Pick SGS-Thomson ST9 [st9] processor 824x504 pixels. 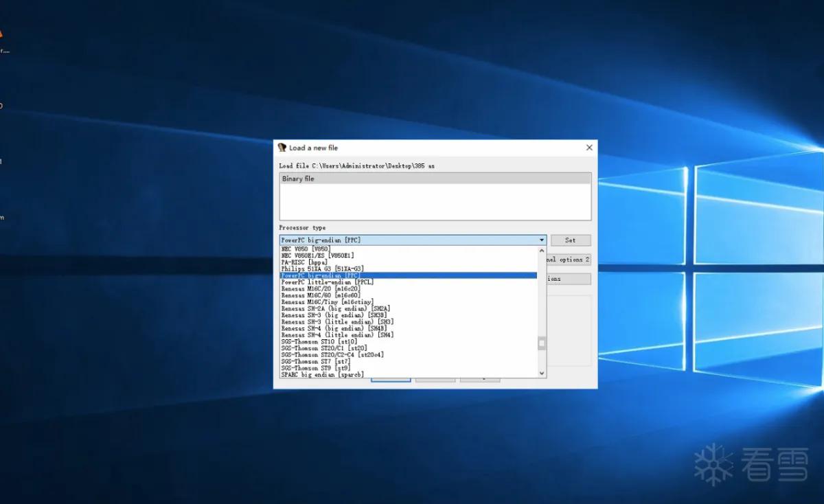(409, 369)
